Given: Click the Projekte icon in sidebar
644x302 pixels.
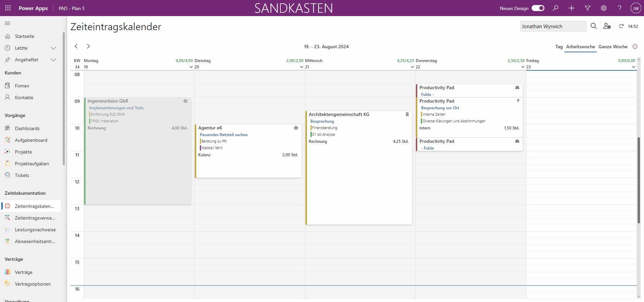Looking at the screenshot, I should point(7,152).
